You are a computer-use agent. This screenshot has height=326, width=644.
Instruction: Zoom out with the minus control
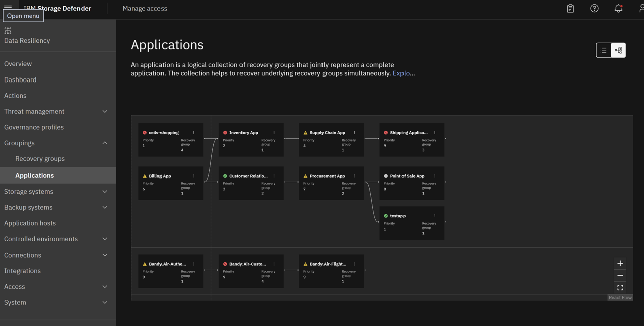pyautogui.click(x=620, y=275)
